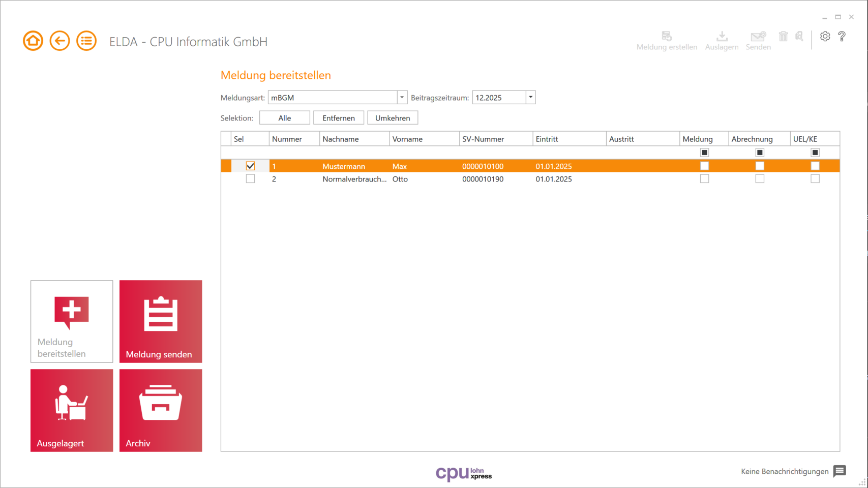The image size is (868, 488).
Task: Sort by Eintritt column header
Action: (x=570, y=139)
